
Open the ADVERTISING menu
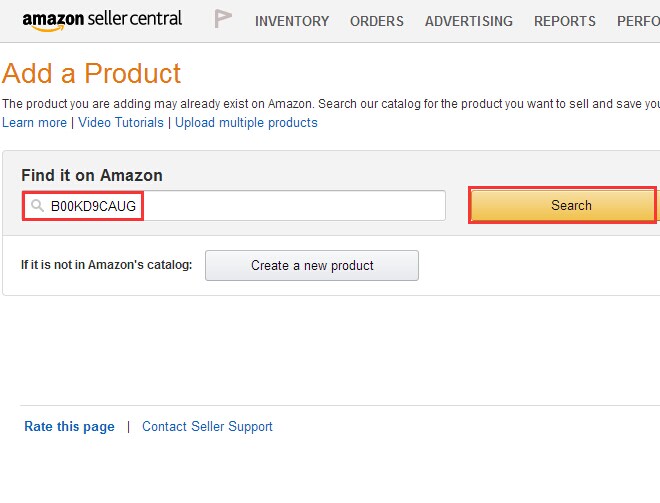click(x=468, y=21)
